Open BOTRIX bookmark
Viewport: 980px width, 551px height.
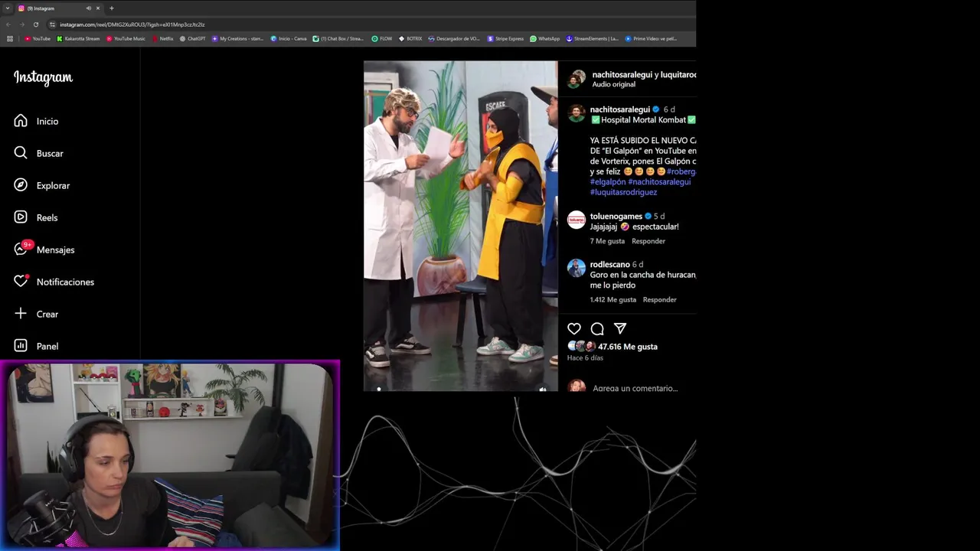click(x=410, y=38)
